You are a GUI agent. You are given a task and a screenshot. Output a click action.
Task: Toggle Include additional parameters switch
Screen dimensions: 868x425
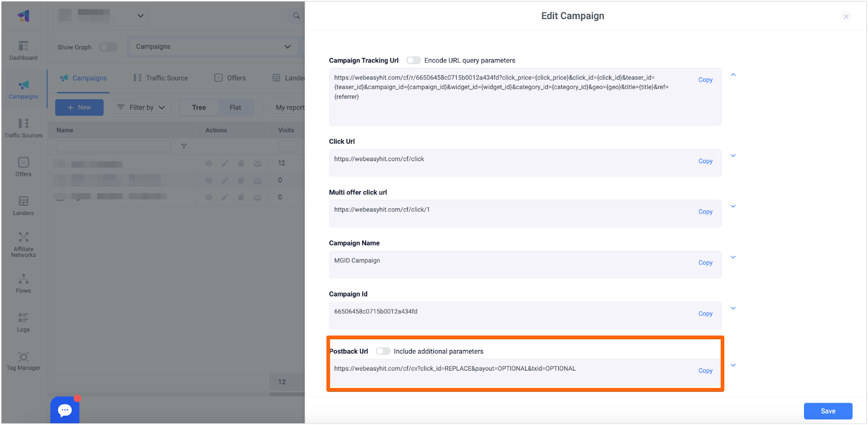pos(383,351)
